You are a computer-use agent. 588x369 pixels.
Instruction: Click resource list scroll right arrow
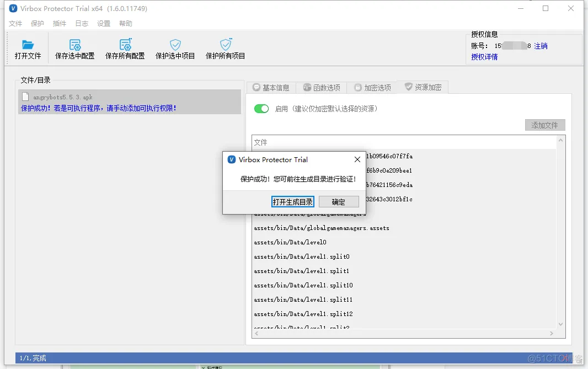(551, 333)
